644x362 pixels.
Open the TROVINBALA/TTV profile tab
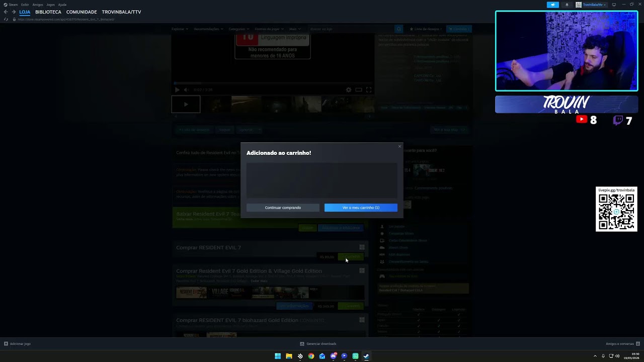[121, 12]
